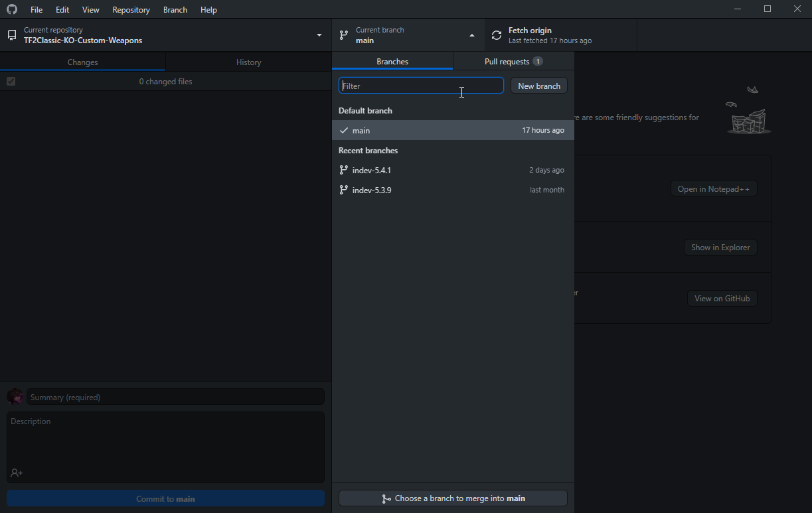Click the branch icon next to indev-5.3.9

coord(343,190)
